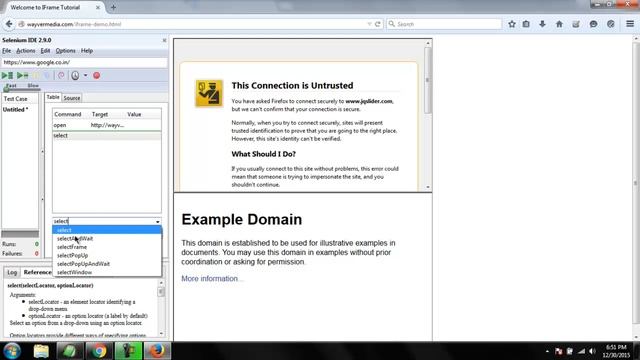Click the volume icon in system tray

(x=593, y=351)
